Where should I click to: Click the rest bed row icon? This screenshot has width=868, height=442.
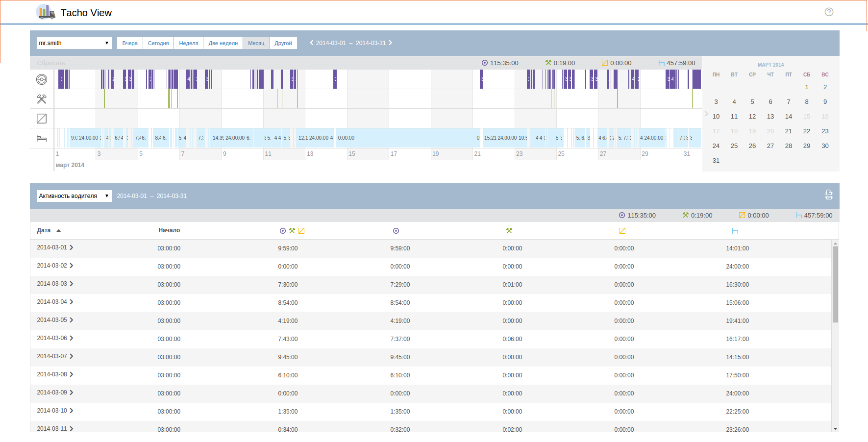point(42,139)
